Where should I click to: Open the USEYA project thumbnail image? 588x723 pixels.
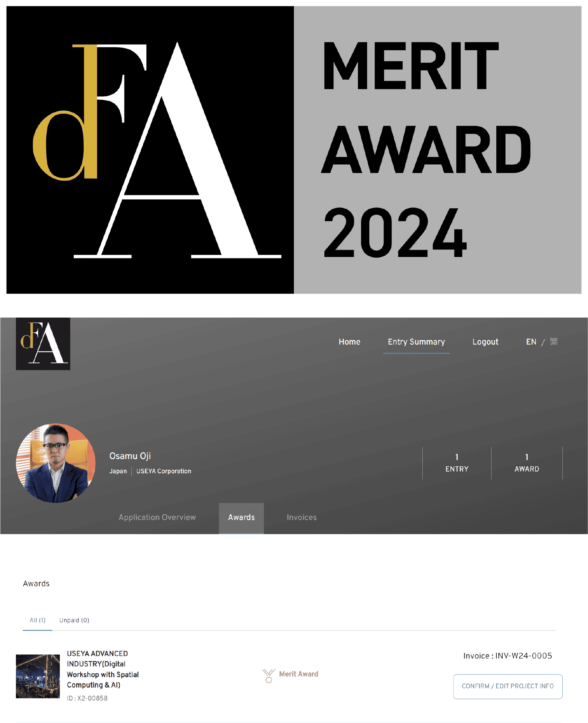click(x=38, y=676)
